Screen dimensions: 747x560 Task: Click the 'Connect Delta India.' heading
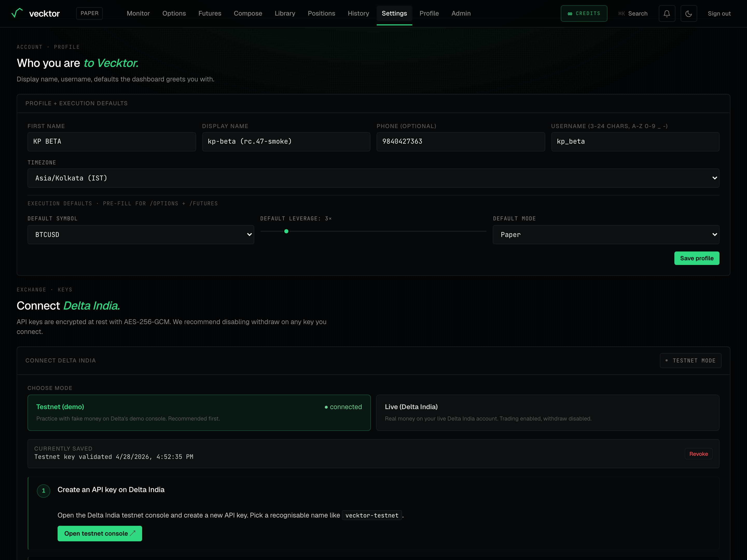tap(68, 305)
